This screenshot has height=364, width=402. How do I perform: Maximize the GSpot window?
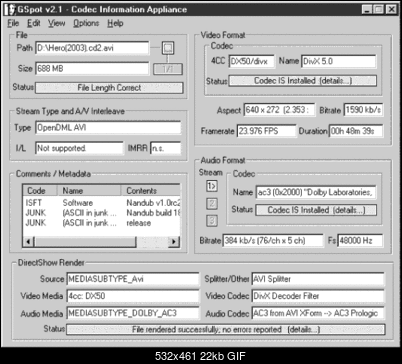pyautogui.click(x=379, y=9)
